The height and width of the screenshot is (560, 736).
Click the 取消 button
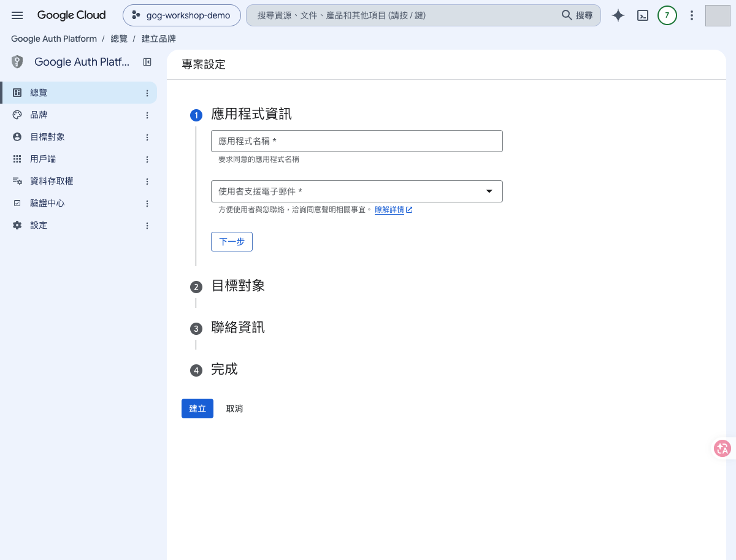click(x=234, y=408)
